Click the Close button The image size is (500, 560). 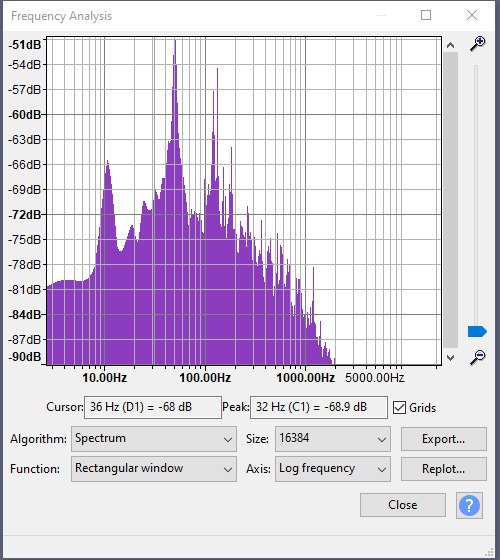[402, 505]
